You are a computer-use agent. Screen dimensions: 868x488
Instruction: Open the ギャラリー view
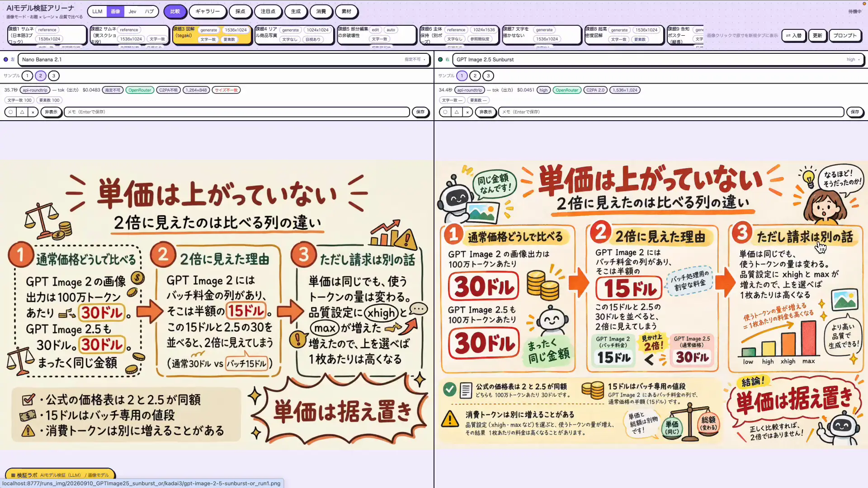point(208,11)
